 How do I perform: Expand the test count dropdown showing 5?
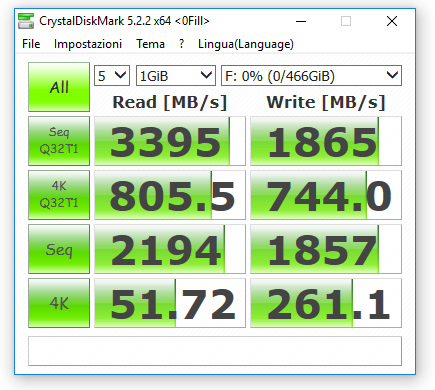pyautogui.click(x=112, y=76)
